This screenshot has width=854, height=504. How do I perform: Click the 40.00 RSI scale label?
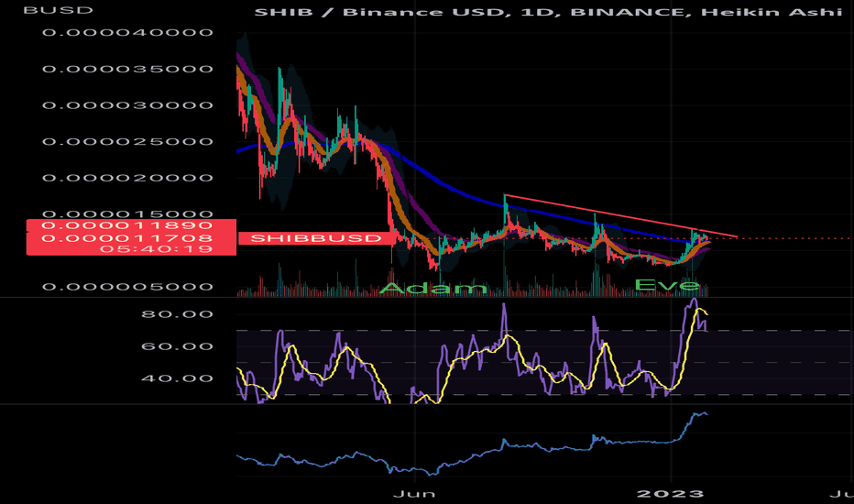(177, 378)
